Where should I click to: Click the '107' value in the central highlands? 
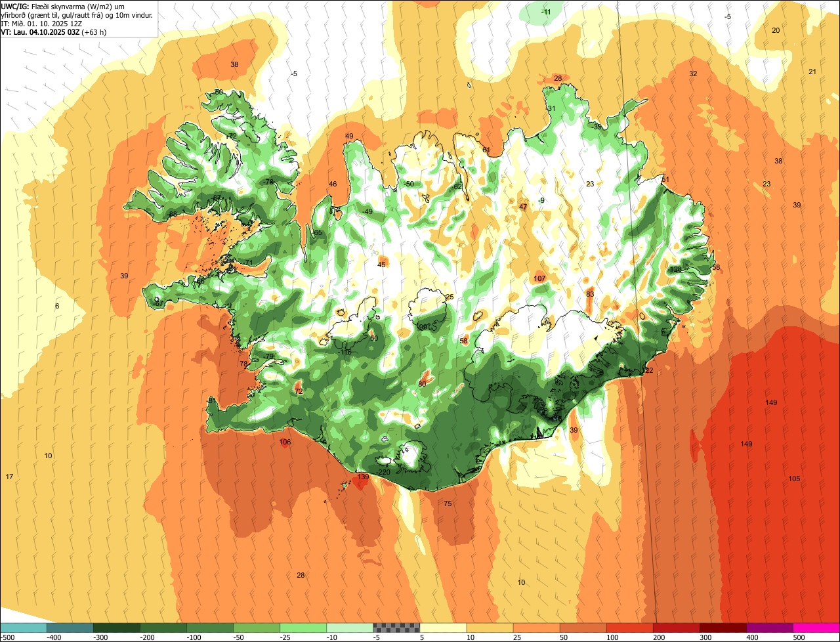[x=539, y=278]
